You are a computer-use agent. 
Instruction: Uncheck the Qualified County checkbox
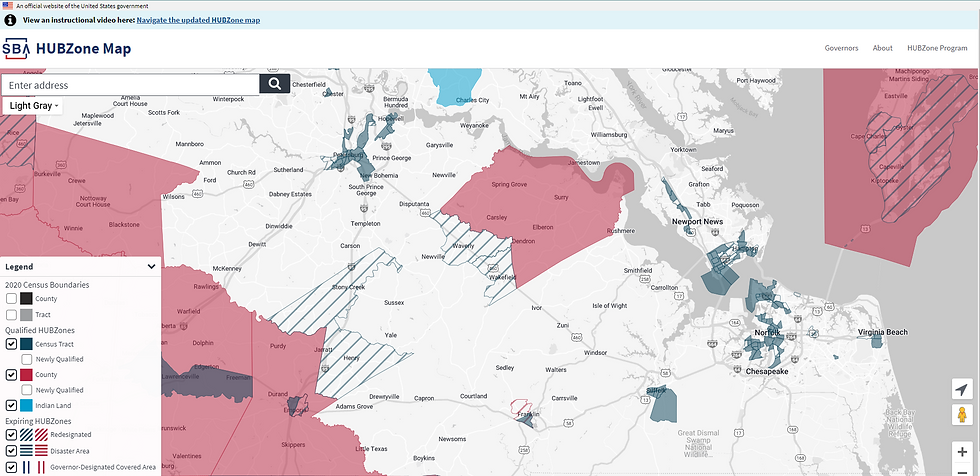click(11, 375)
